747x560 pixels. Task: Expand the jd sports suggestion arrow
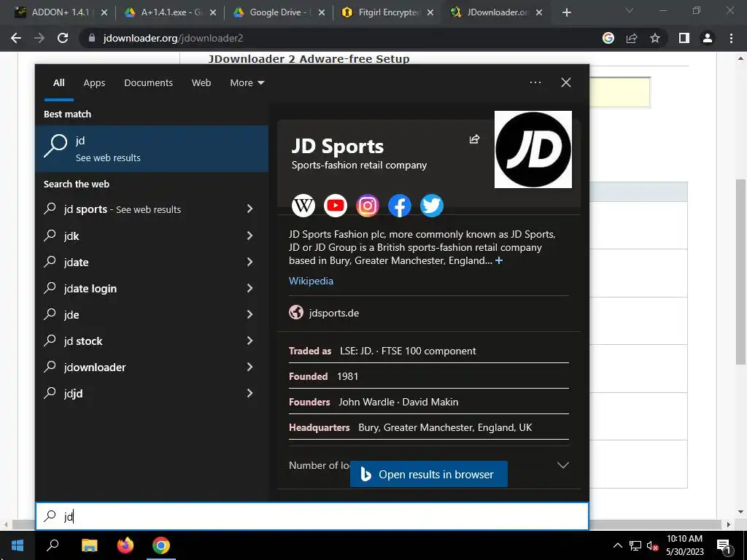[249, 209]
